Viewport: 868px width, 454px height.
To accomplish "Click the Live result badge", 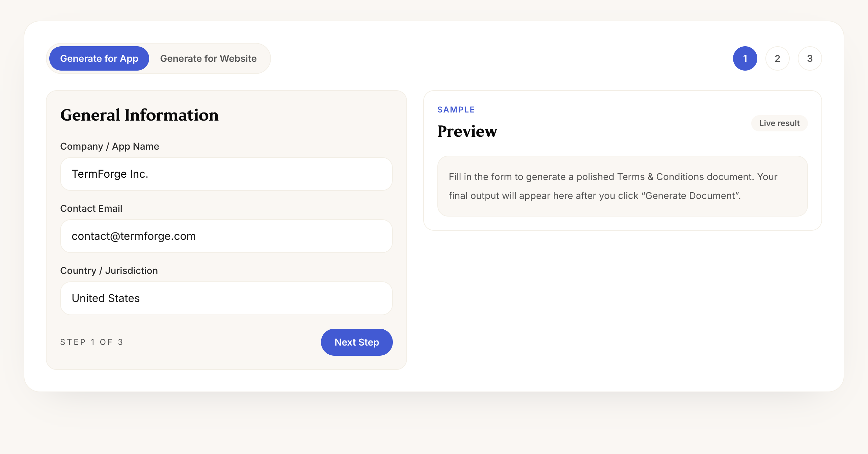I will coord(779,123).
